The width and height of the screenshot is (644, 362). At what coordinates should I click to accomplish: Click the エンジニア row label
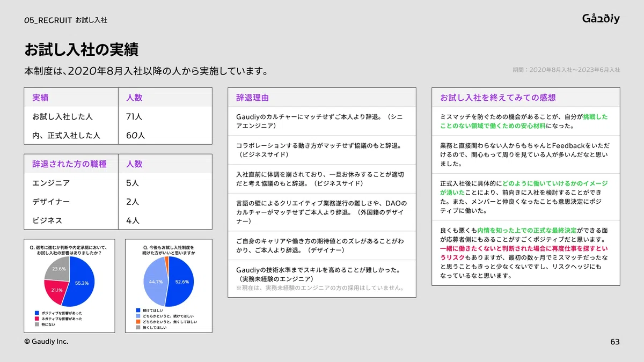click(x=51, y=183)
